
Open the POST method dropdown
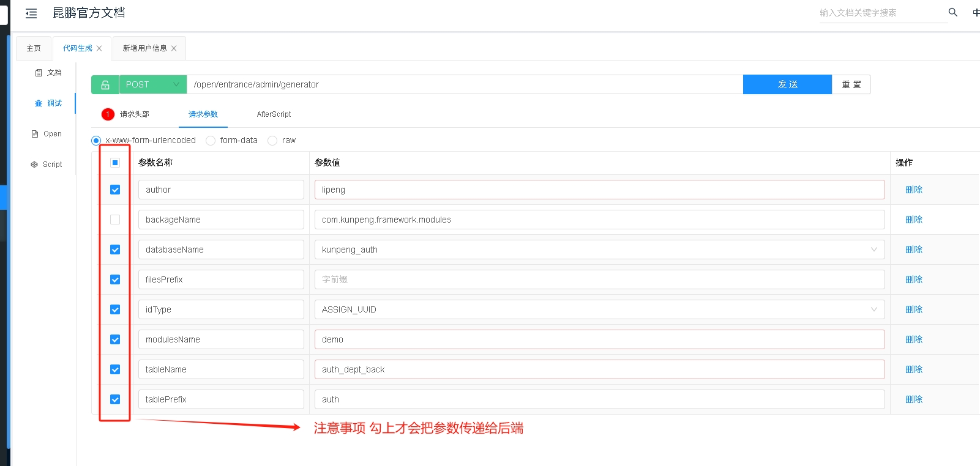152,84
